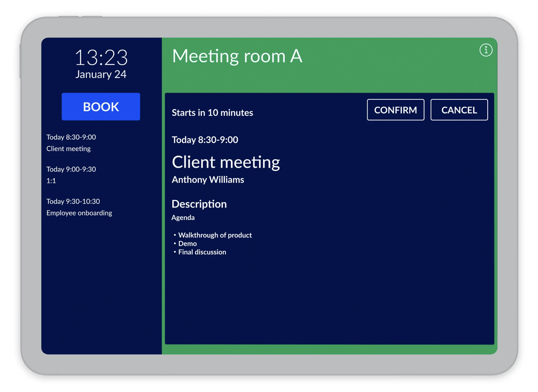Screen dimensions: 538x392
Task: Click organizer name Anthony Williams
Action: tap(208, 180)
